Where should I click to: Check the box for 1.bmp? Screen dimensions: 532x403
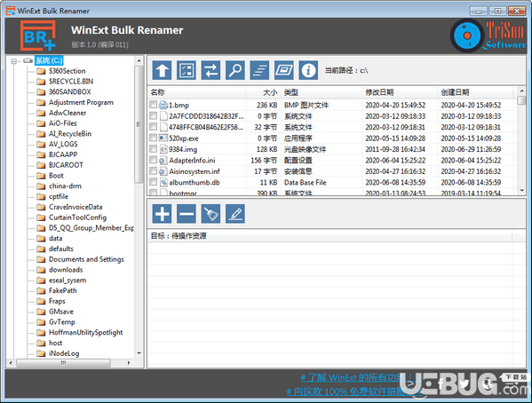(153, 105)
